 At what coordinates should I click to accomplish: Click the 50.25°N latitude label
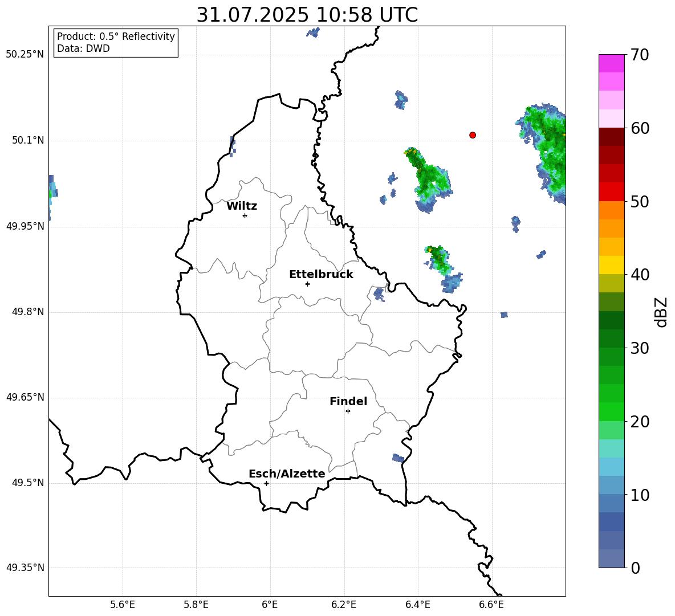point(25,55)
